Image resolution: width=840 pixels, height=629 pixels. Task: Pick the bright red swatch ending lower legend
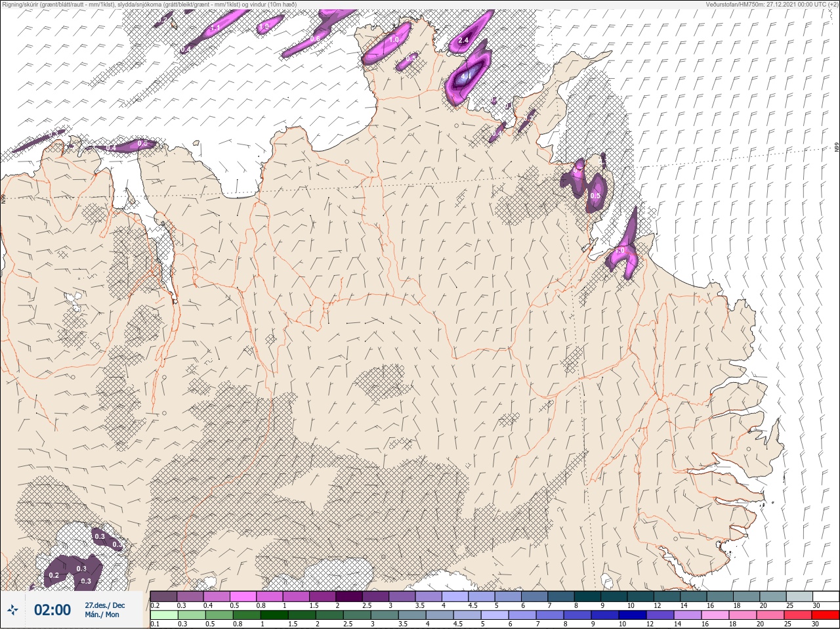(x=825, y=616)
